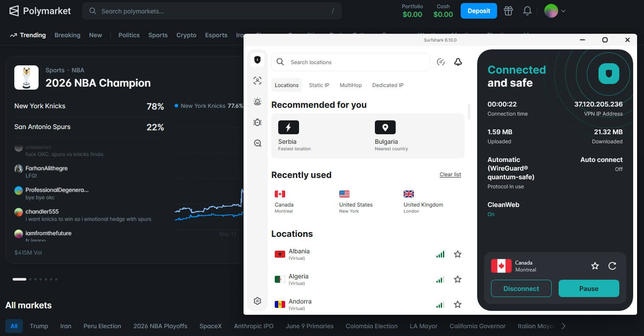Select the 2026 NBA Playoffs topic chip
Viewport: 644px width, 336px height.
[x=160, y=326]
